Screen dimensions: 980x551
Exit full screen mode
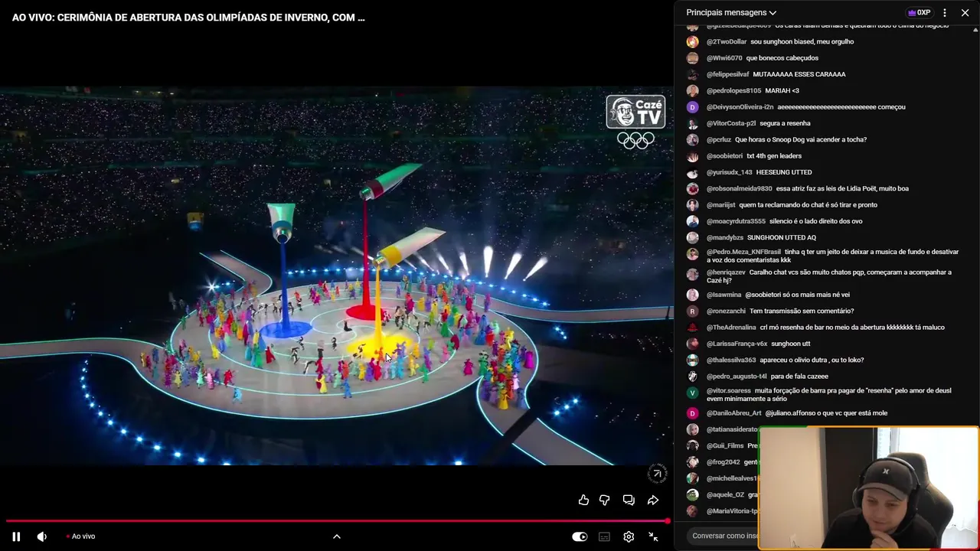(653, 536)
